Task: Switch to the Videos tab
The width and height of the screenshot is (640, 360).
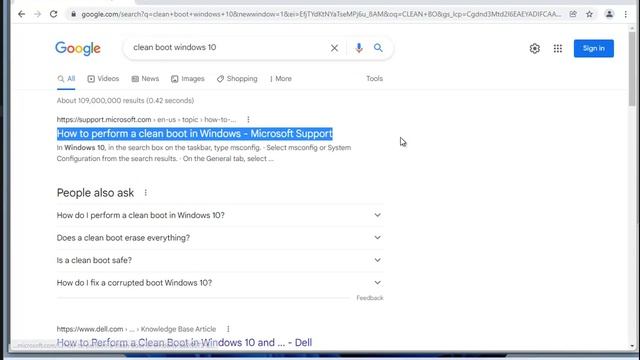Action: (x=103, y=79)
